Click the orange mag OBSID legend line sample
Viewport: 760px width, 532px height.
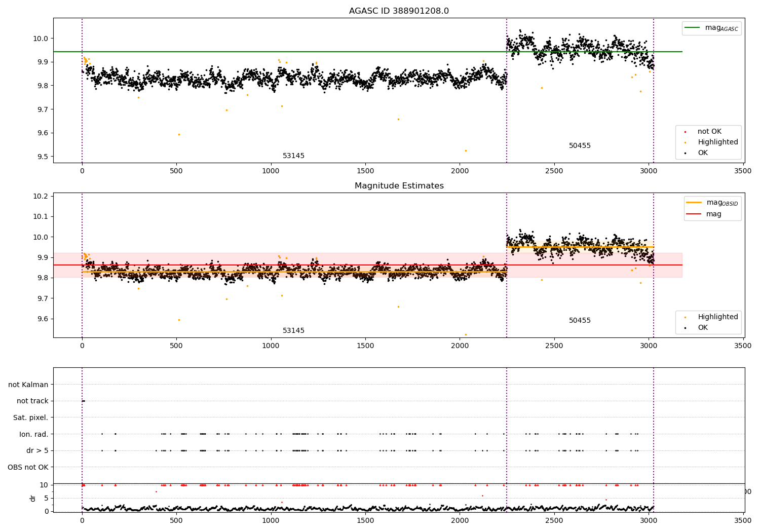[694, 203]
